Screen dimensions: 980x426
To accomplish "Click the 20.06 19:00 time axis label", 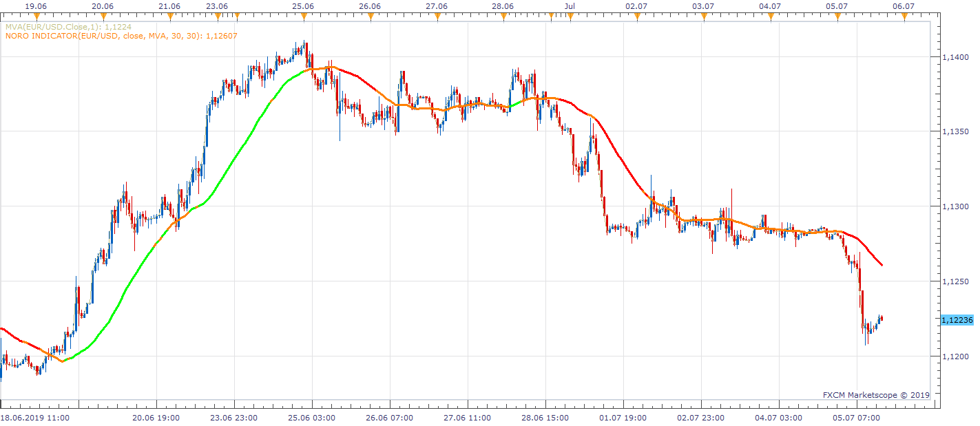I will click(157, 418).
